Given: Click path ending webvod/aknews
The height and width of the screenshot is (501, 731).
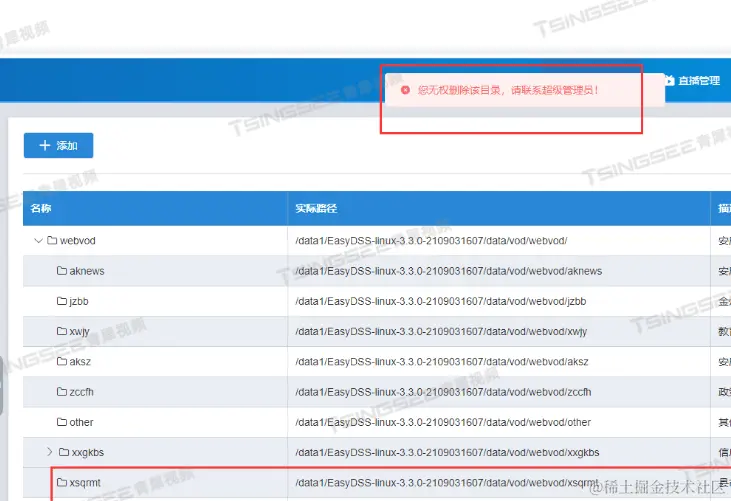Looking at the screenshot, I should [448, 271].
